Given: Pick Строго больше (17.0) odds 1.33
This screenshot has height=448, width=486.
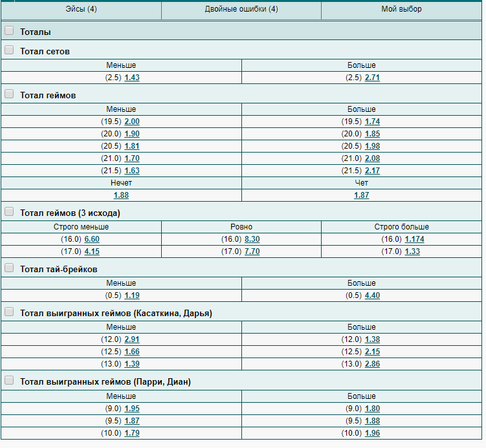Looking at the screenshot, I should coord(412,251).
